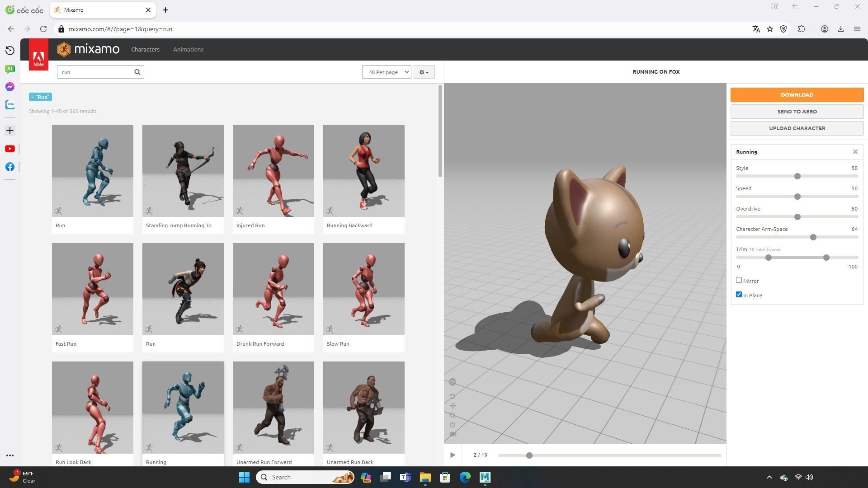The image size is (868, 488).
Task: Switch to the Animations tab
Action: pyautogui.click(x=188, y=49)
